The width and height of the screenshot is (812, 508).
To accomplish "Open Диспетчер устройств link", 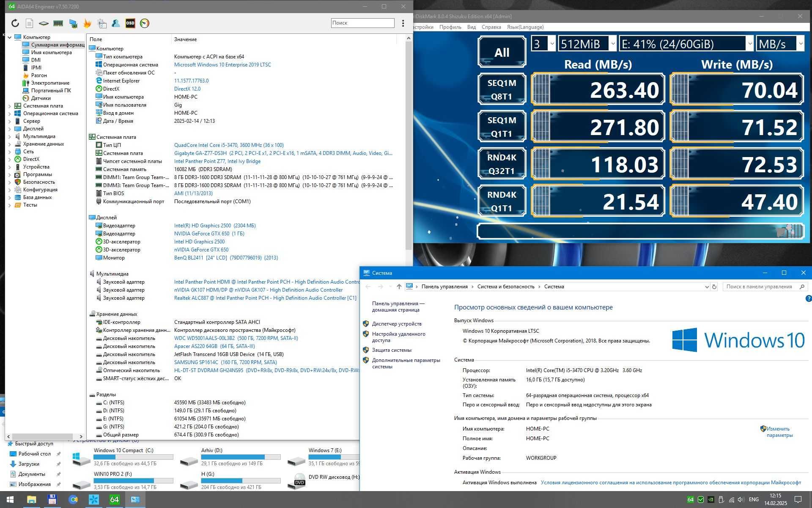I will tap(397, 324).
